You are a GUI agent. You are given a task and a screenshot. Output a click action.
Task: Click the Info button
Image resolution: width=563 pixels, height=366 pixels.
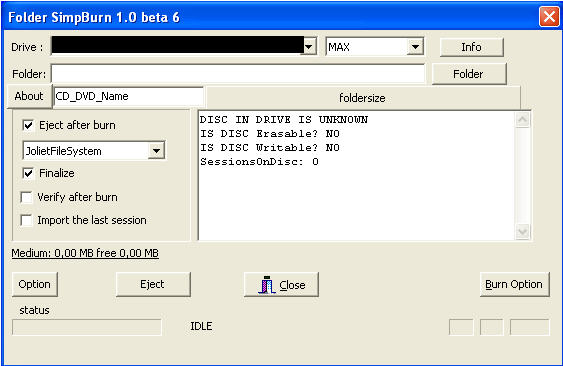tap(471, 47)
